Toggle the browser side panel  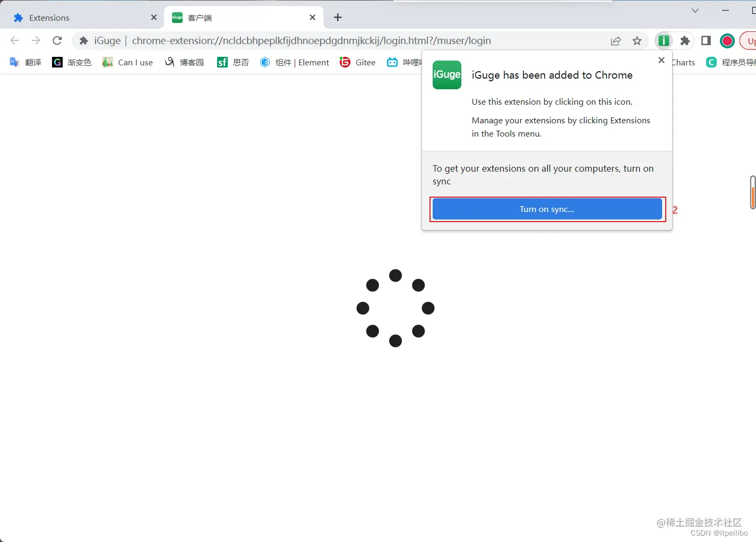(706, 40)
